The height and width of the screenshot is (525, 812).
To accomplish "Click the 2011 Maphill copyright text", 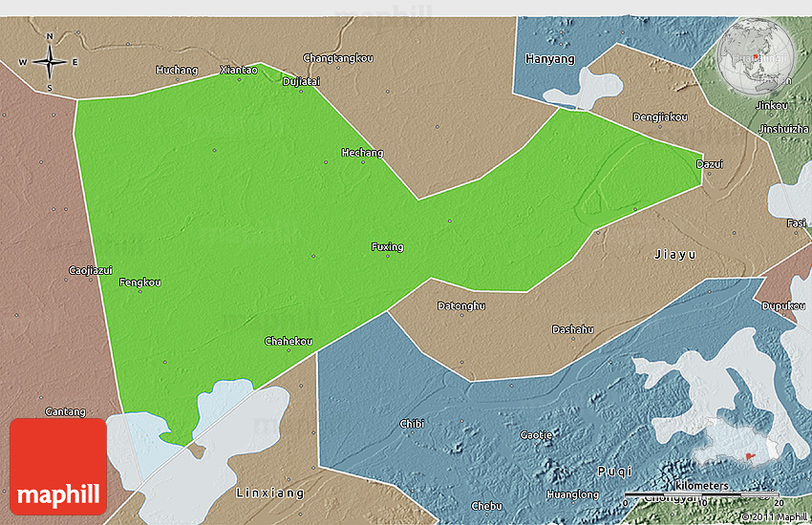I will tap(769, 517).
